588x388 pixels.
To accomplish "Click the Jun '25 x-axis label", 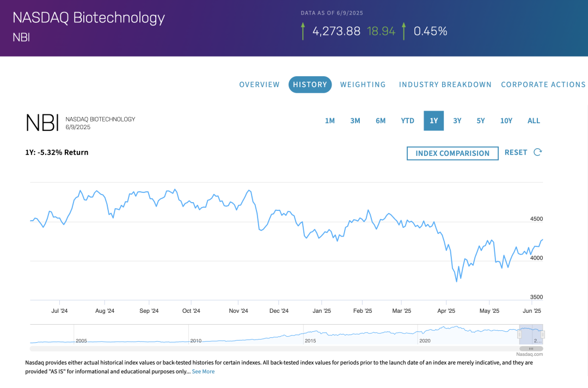I will click(532, 311).
